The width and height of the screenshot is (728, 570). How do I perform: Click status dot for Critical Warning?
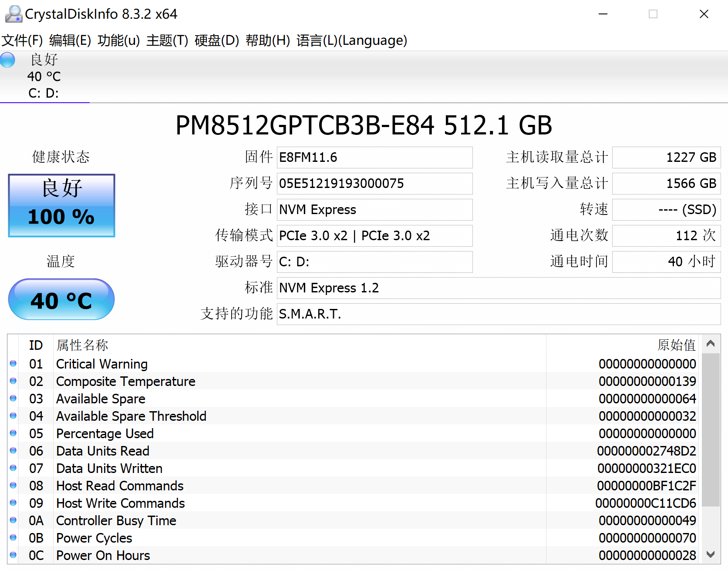(x=13, y=363)
